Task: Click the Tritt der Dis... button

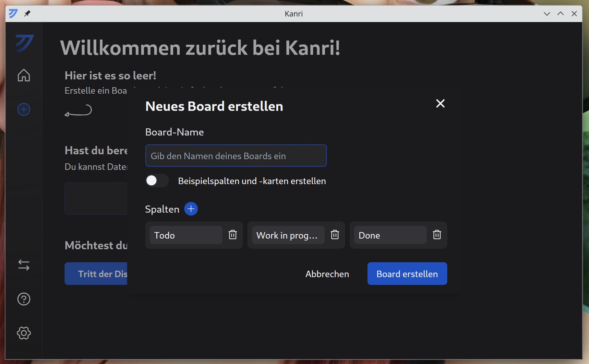Action: 96,274
